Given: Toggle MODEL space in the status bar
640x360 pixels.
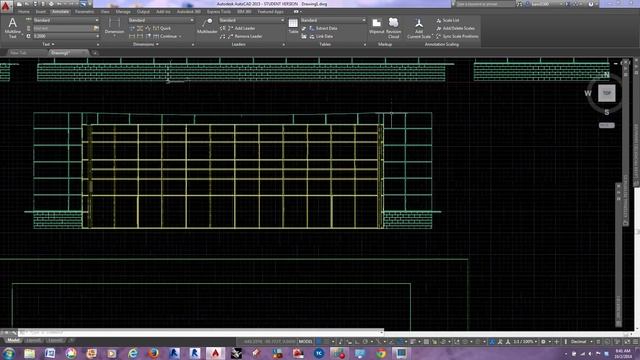Looking at the screenshot, I should (x=305, y=341).
